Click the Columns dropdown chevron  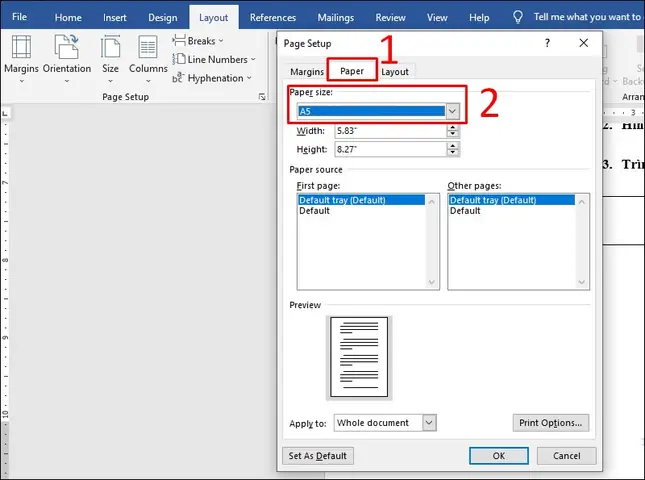[x=148, y=81]
